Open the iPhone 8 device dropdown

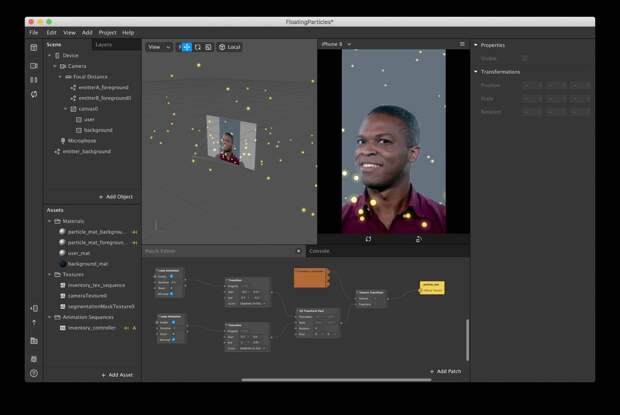336,44
